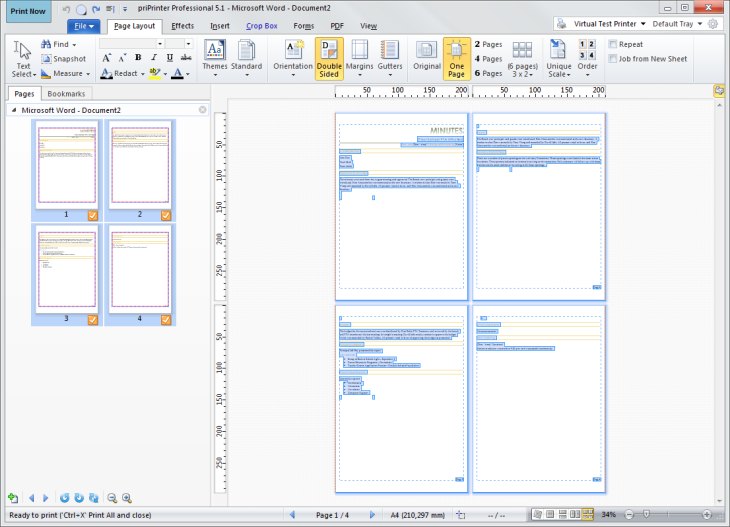The width and height of the screenshot is (730, 527).
Task: Open the 3 x 2 pages grid layout
Action: (522, 60)
